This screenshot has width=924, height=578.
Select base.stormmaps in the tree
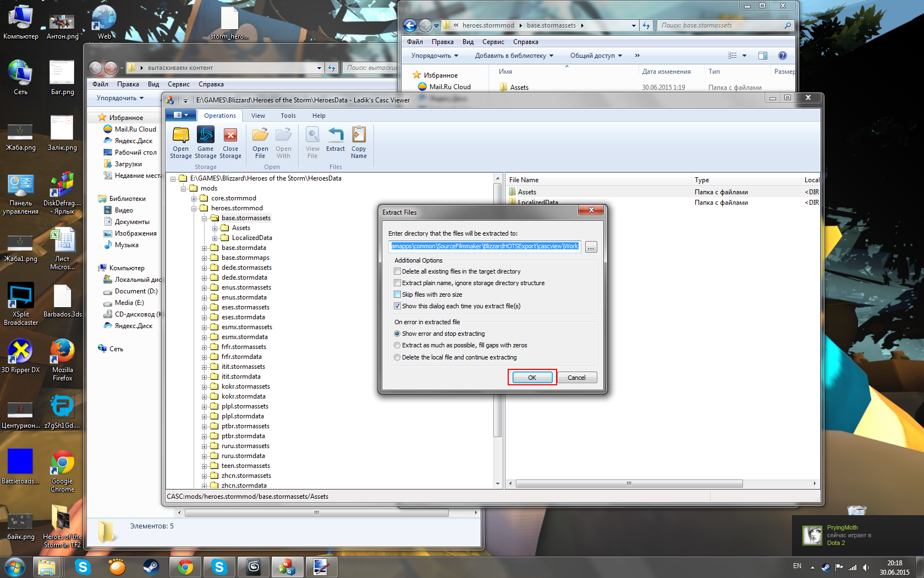tap(245, 258)
